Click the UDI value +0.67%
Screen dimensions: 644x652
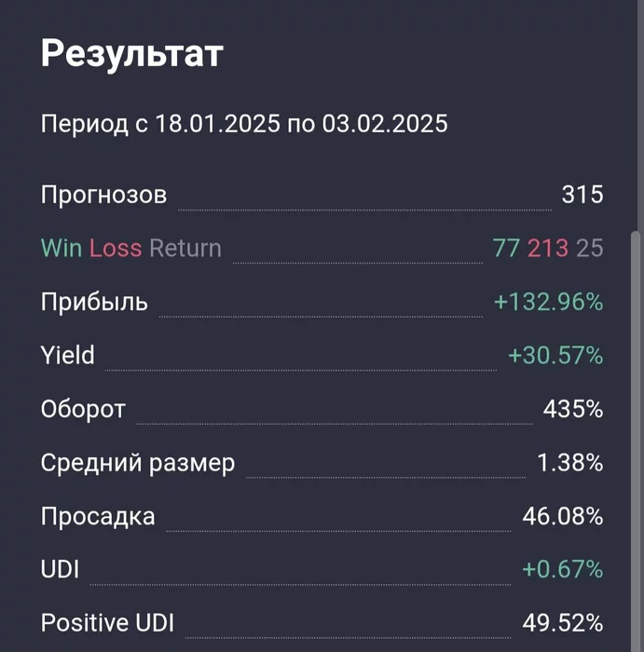click(x=563, y=569)
